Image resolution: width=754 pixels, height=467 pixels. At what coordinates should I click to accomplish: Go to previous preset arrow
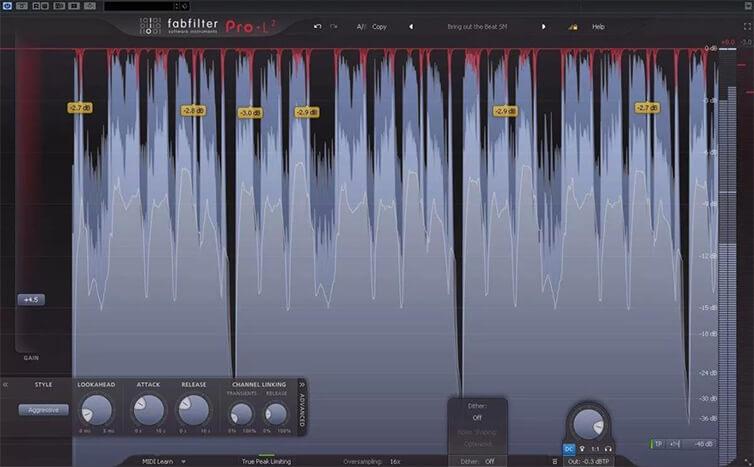[x=411, y=27]
